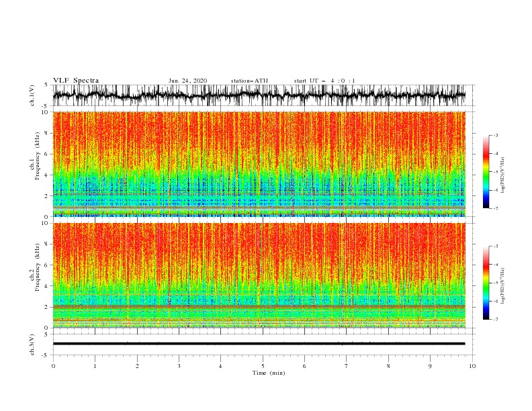Image resolution: width=532 pixels, height=411 pixels.
Task: Click the ch.3 voltage trace
Action: (259, 344)
